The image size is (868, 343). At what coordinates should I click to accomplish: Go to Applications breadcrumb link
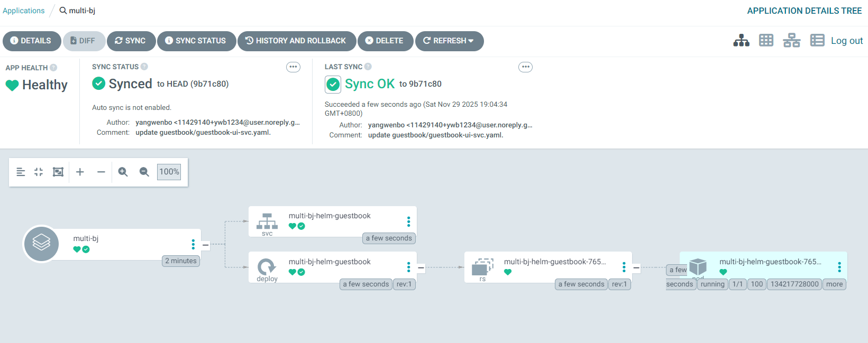click(x=24, y=11)
